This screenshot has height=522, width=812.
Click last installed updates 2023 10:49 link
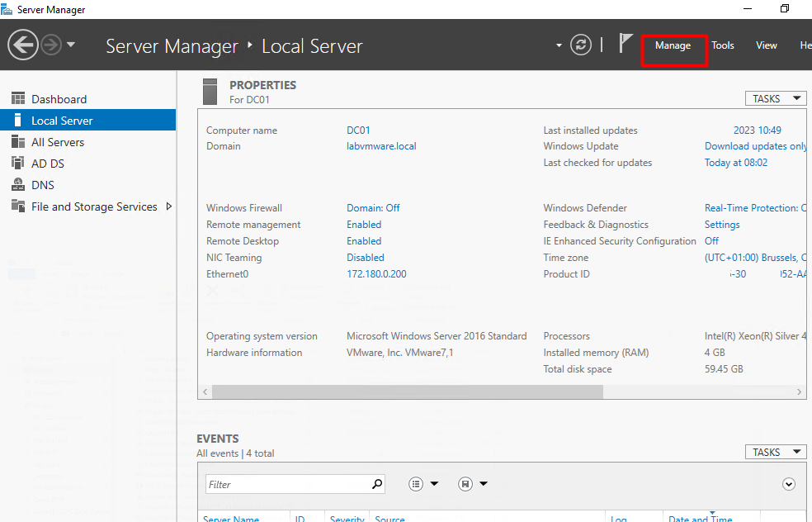coord(757,130)
